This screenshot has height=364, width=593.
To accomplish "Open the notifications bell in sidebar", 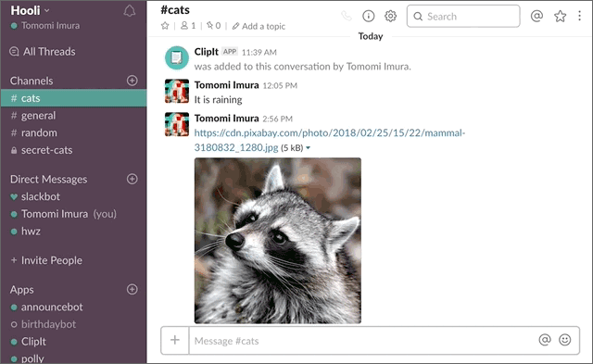I will click(x=130, y=11).
